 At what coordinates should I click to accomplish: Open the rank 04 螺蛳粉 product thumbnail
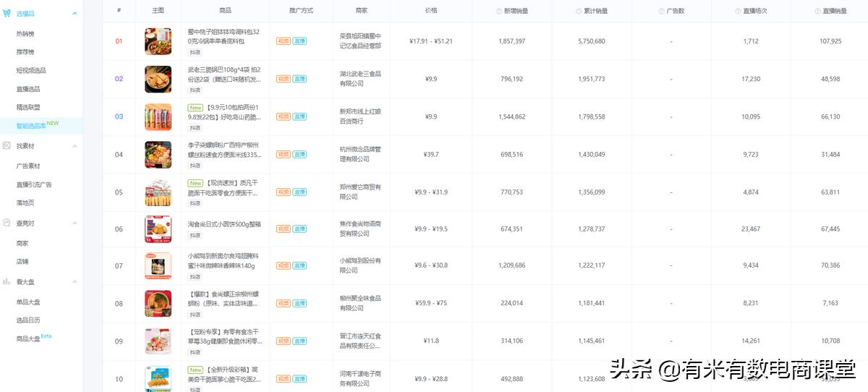(158, 155)
